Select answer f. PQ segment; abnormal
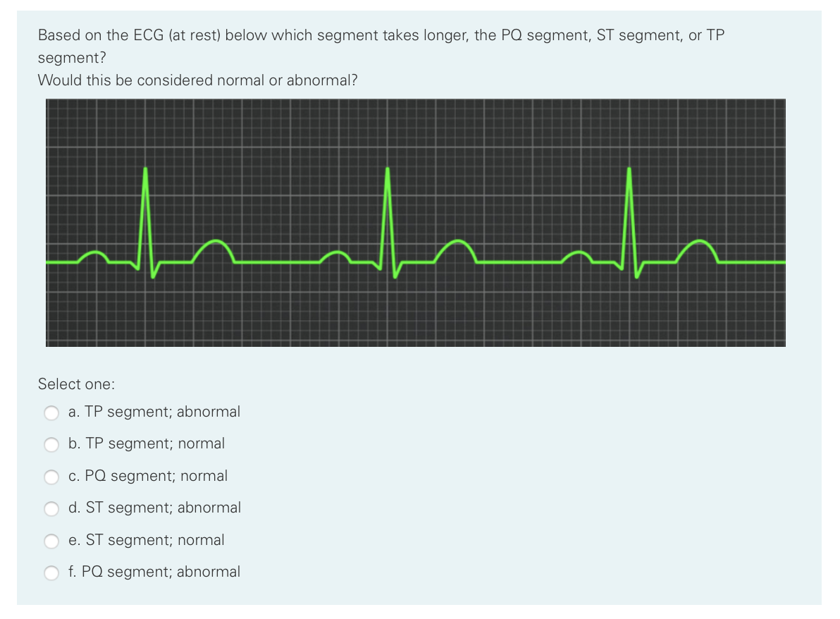Viewport: 840px width, 619px height. click(x=51, y=572)
